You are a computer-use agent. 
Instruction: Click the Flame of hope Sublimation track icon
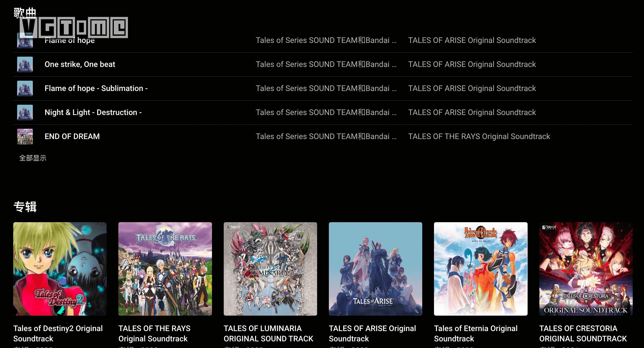(25, 88)
